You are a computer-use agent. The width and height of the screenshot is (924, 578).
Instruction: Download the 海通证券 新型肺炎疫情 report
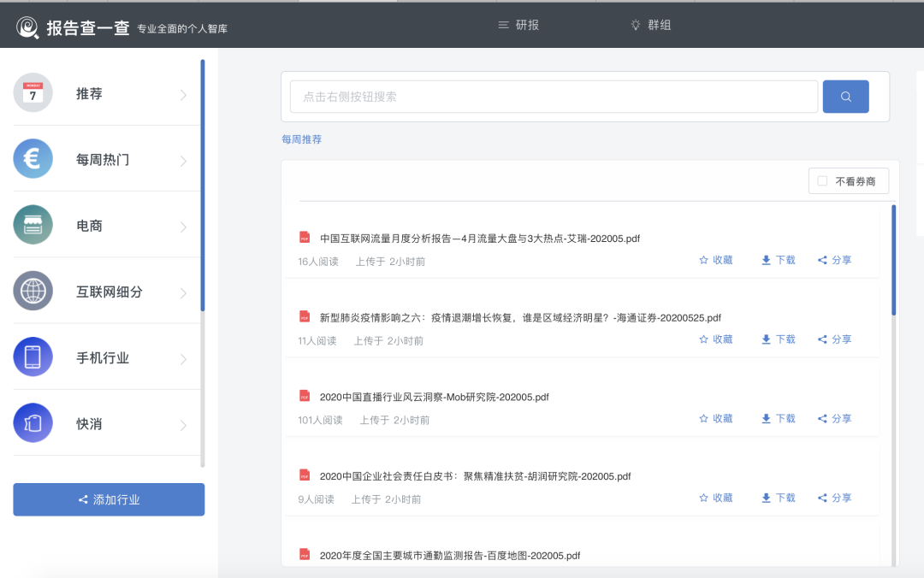click(779, 339)
